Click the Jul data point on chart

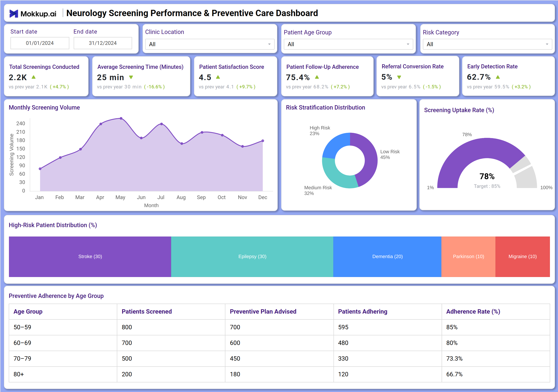point(162,124)
